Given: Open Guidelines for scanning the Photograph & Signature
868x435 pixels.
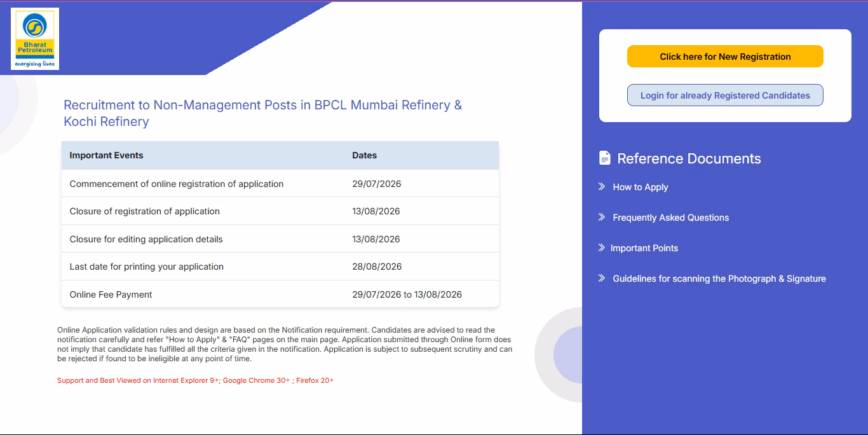Looking at the screenshot, I should 719,279.
